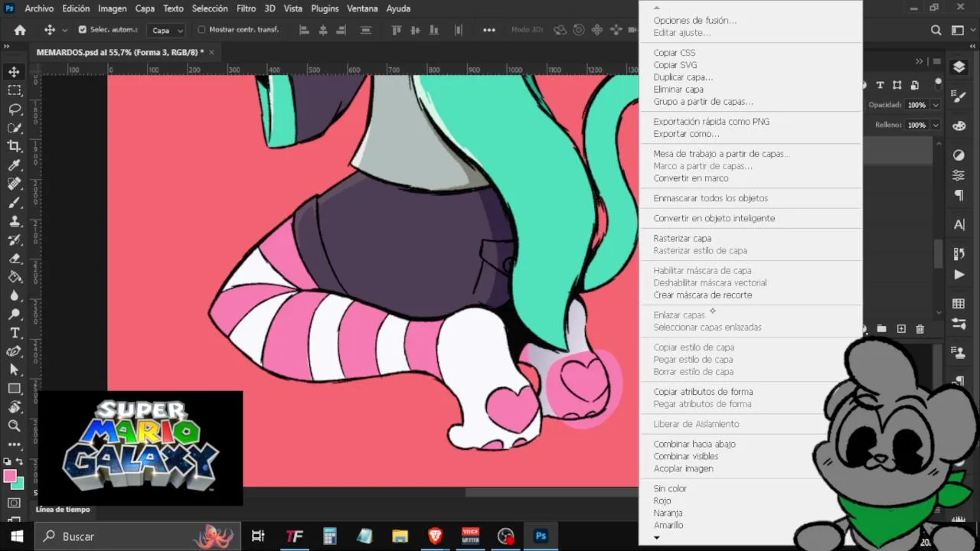Viewport: 980px width, 551px height.
Task: Select Rojo layer color label
Action: pyautogui.click(x=662, y=500)
